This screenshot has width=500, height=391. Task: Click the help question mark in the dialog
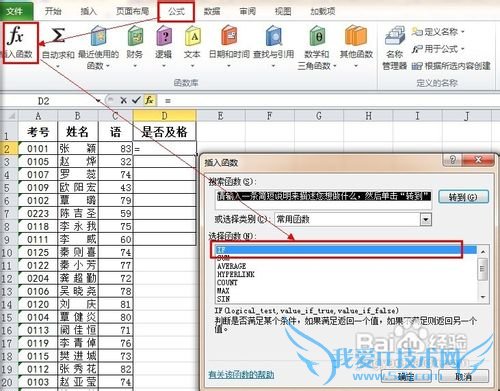pos(452,160)
